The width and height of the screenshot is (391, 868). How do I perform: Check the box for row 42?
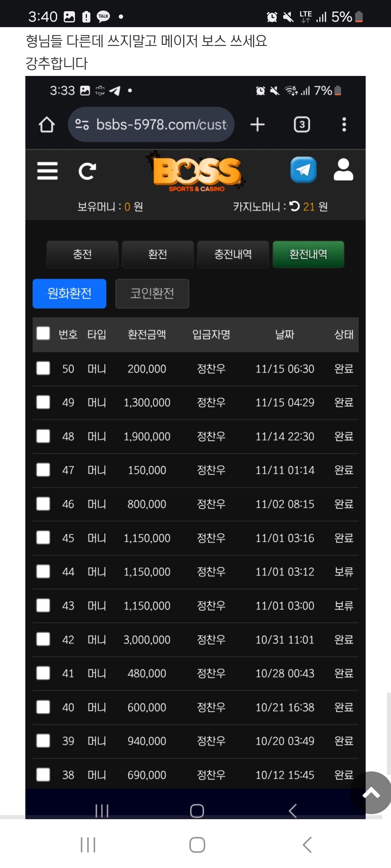[43, 639]
